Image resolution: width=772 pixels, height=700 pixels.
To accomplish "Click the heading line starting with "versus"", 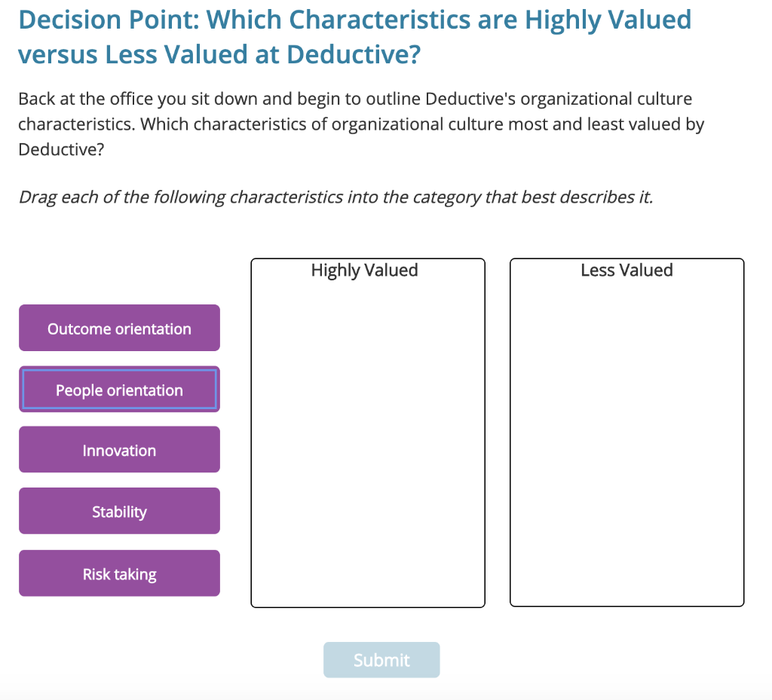I will pyautogui.click(x=219, y=54).
